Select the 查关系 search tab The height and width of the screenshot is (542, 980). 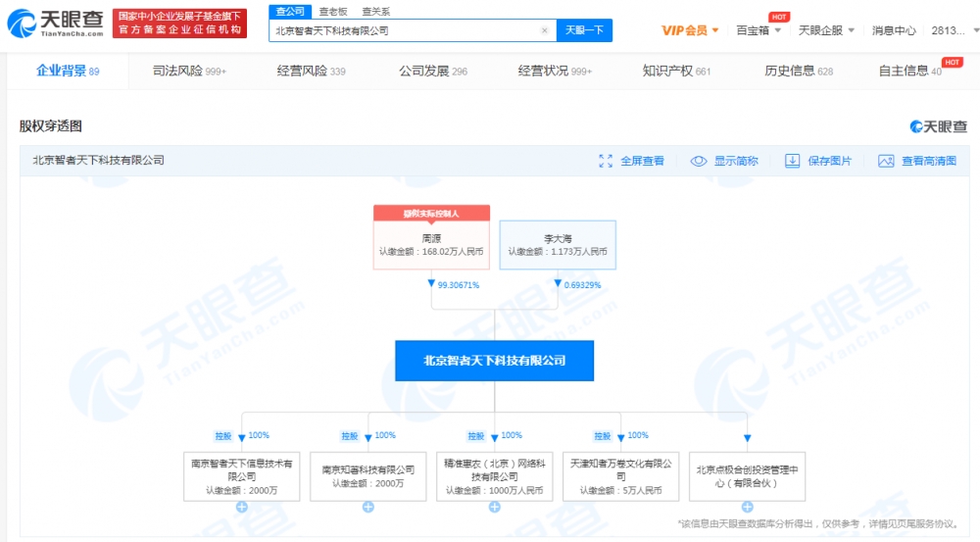pos(375,11)
